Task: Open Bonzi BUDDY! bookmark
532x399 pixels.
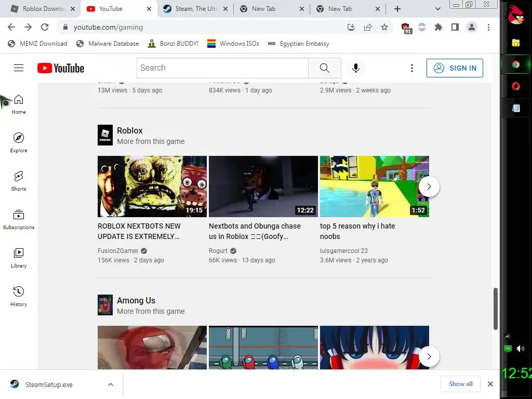Action: click(173, 44)
